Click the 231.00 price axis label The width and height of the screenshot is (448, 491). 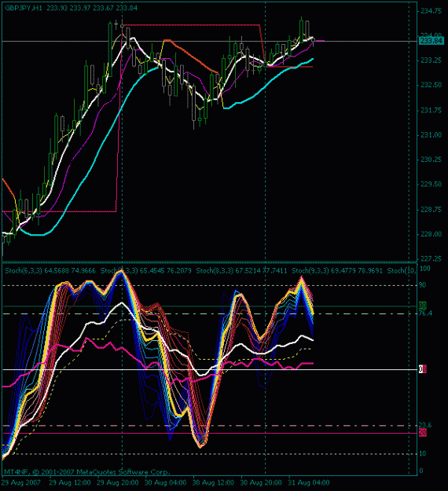pyautogui.click(x=431, y=135)
